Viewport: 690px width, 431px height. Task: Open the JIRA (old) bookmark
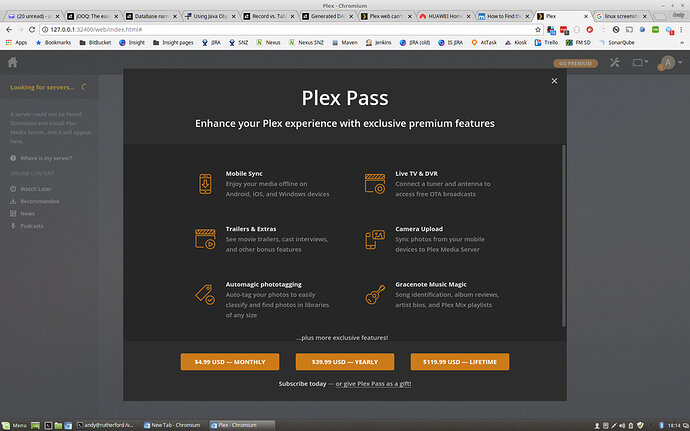pos(415,43)
